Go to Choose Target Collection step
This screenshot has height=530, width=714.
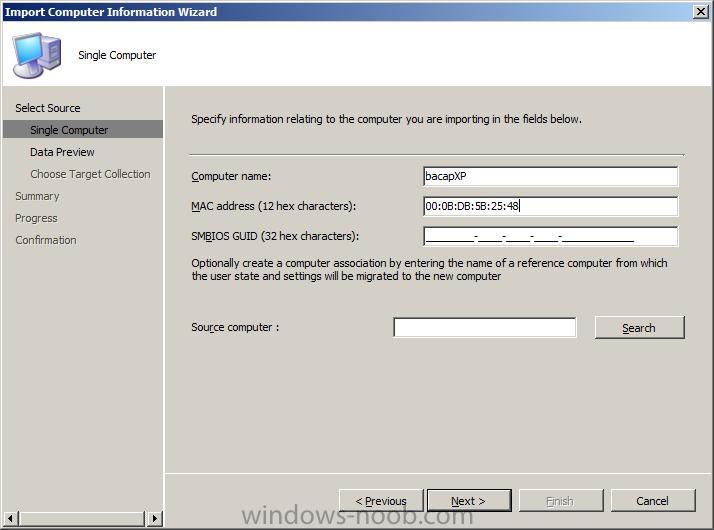(x=90, y=174)
